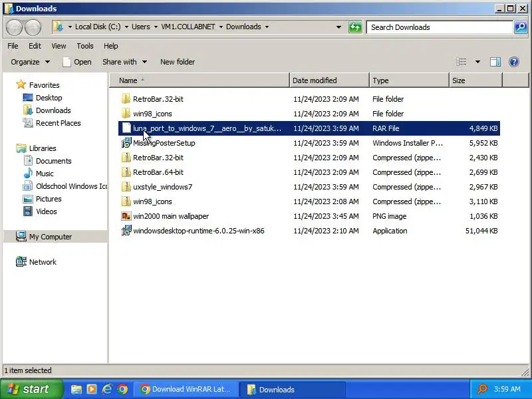Select the MissingPosterSetup installer icon

[x=126, y=143]
